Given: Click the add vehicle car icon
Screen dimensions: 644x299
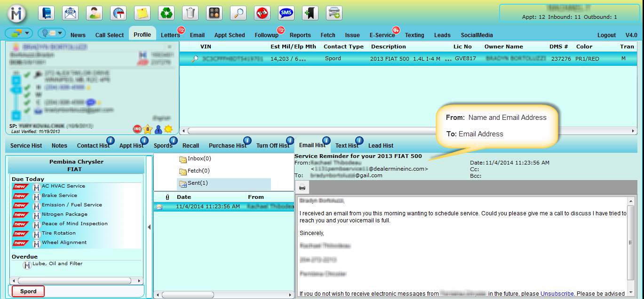Looking at the screenshot, I should tap(334, 13).
